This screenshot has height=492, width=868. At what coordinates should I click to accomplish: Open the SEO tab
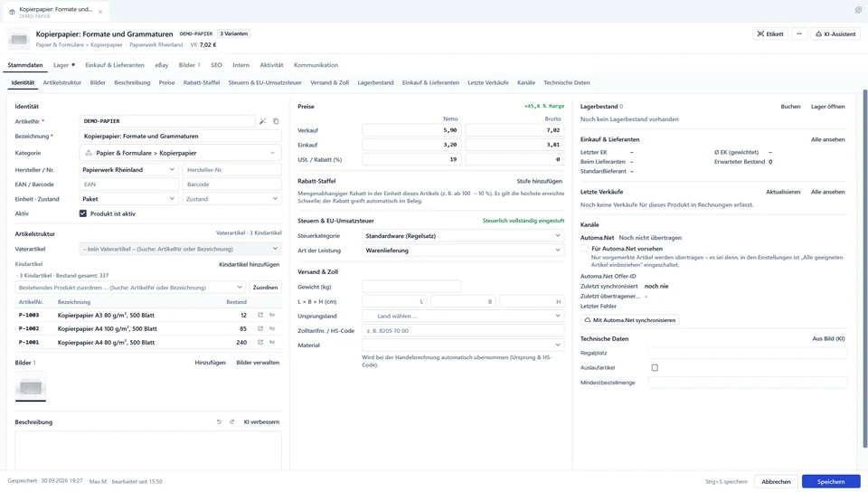click(x=216, y=65)
